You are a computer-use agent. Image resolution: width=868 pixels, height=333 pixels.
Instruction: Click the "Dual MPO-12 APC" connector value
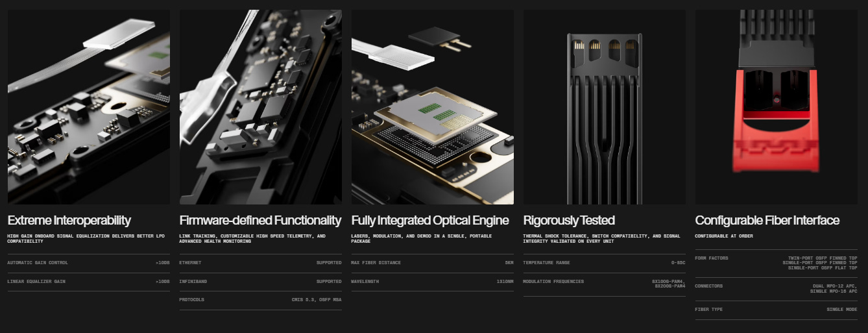[x=835, y=286]
